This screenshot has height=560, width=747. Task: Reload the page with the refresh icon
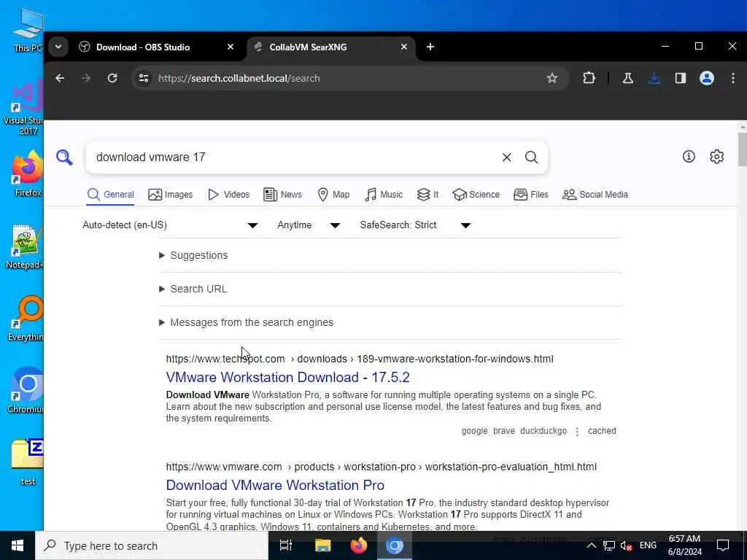112,78
